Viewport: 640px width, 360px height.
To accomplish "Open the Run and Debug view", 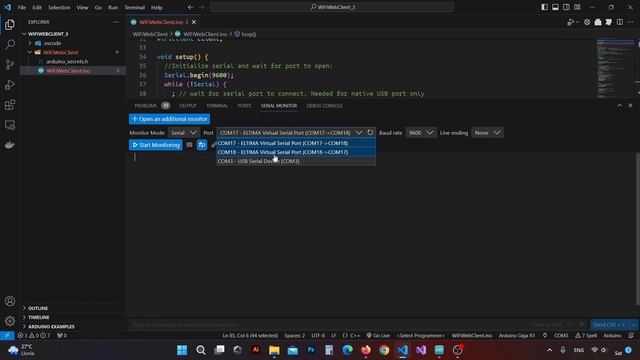I will click(x=10, y=84).
